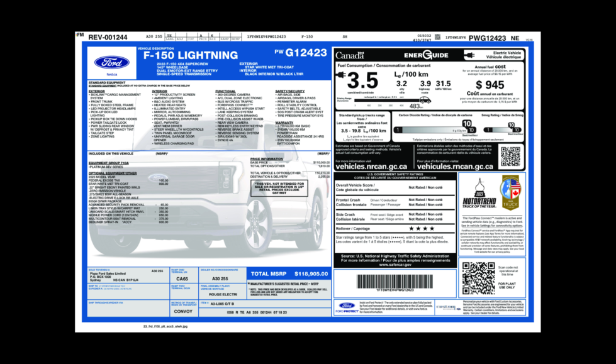Click the blue Ford oval logo
616x364 pixels.
click(x=111, y=62)
